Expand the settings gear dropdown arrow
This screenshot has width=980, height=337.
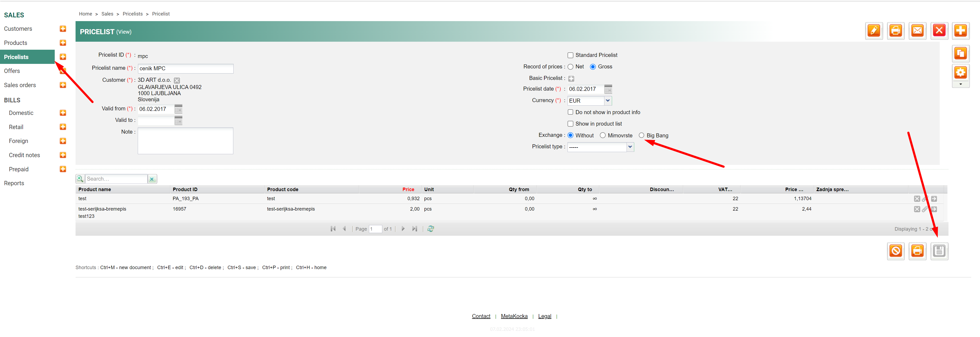click(x=960, y=84)
